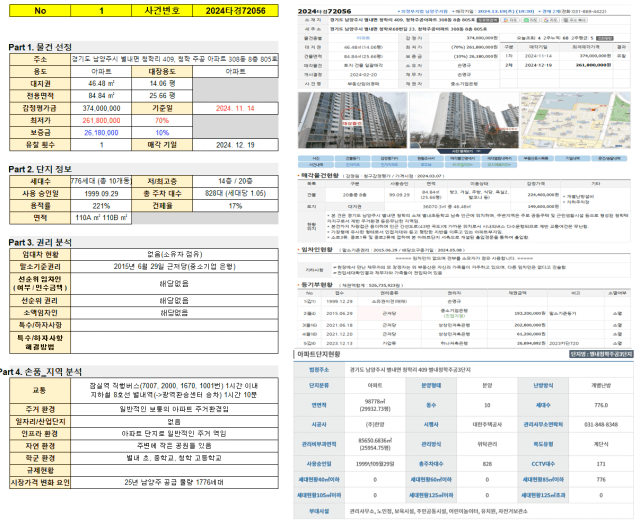Viewport: 640px width, 524px height.
Task: Select the 25.66 평 cell
Action: [162, 96]
